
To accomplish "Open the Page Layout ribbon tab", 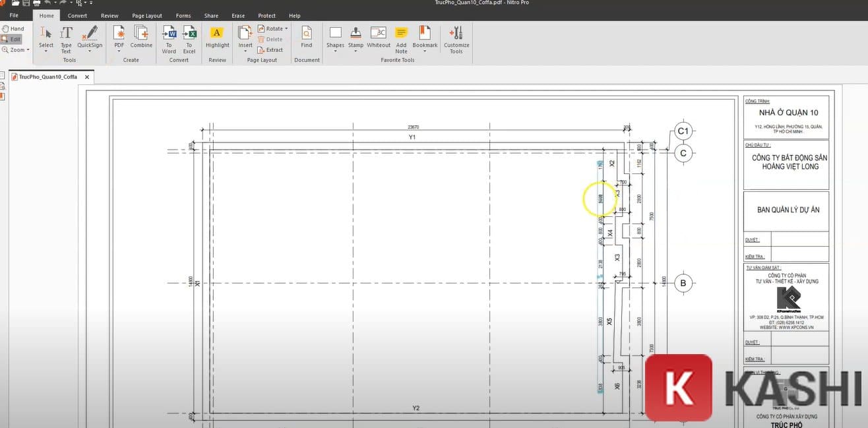I will [147, 16].
